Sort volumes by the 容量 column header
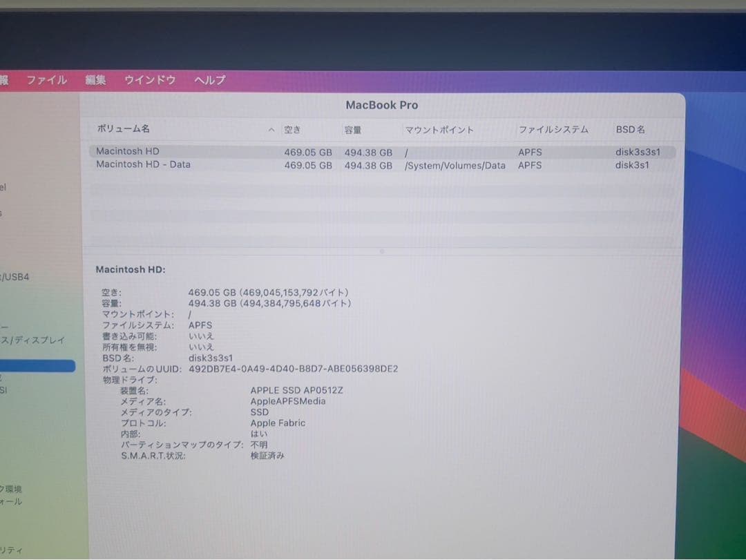 coord(354,129)
